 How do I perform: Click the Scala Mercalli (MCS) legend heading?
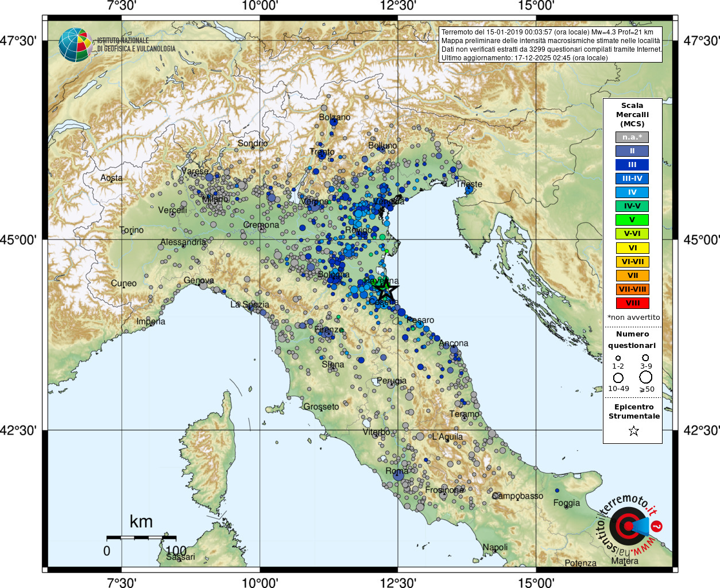click(x=632, y=114)
